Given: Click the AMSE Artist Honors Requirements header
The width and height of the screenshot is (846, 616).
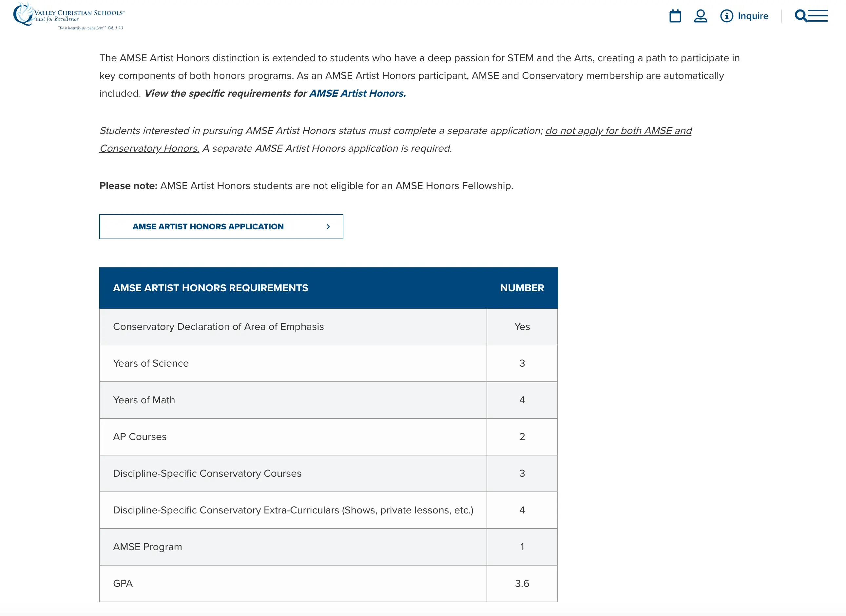Looking at the screenshot, I should 210,288.
